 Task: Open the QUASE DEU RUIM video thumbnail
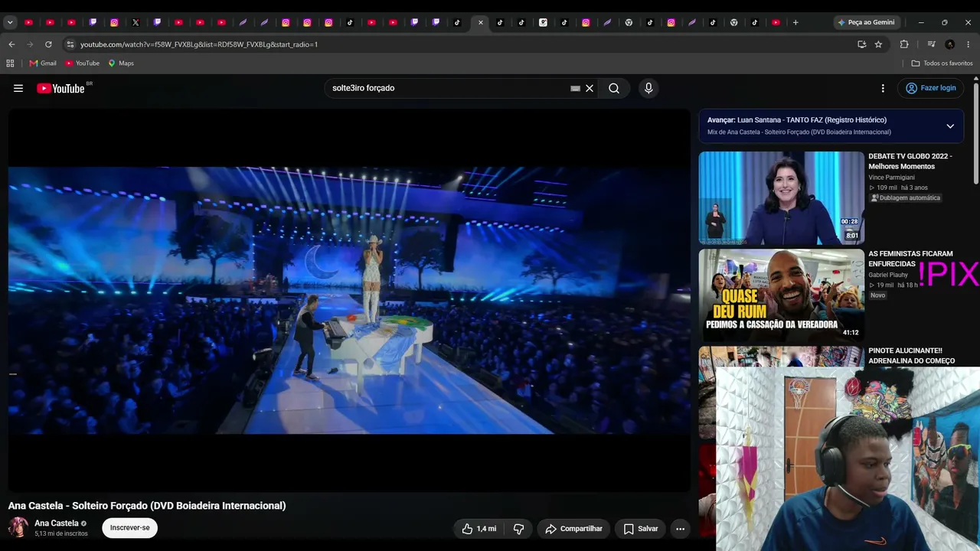[x=781, y=295]
